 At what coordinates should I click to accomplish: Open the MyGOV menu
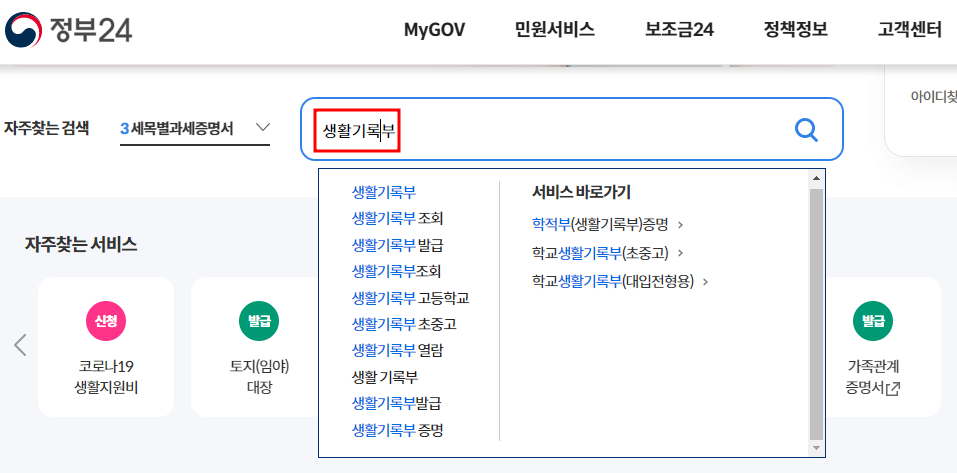click(x=434, y=29)
